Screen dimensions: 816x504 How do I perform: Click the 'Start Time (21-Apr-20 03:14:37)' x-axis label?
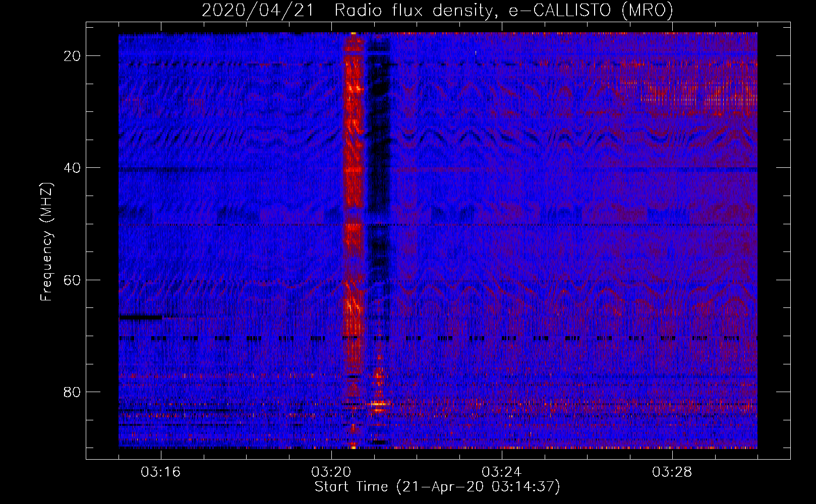click(x=437, y=487)
